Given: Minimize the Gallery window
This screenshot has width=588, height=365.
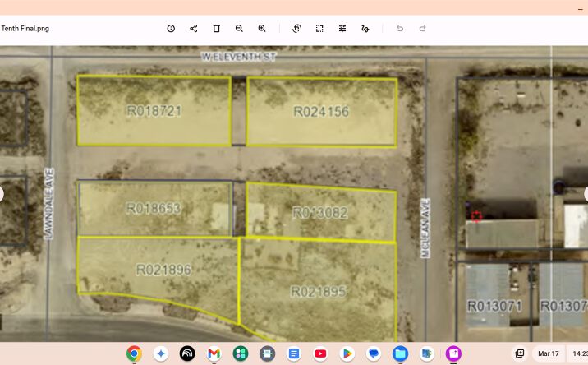Looking at the screenshot, I should coord(581,8).
